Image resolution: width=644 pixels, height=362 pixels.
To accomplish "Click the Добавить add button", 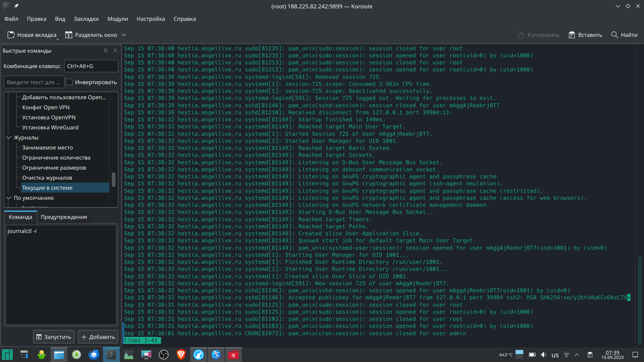I will 98,337.
